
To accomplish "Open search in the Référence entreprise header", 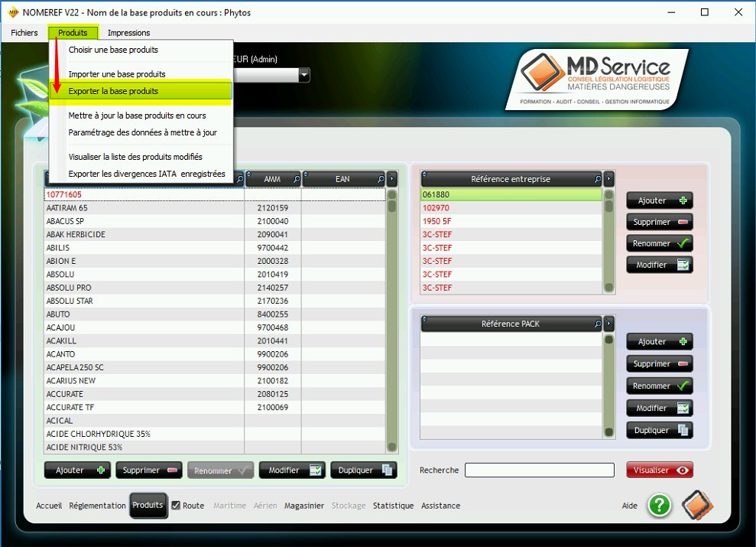I will [598, 179].
